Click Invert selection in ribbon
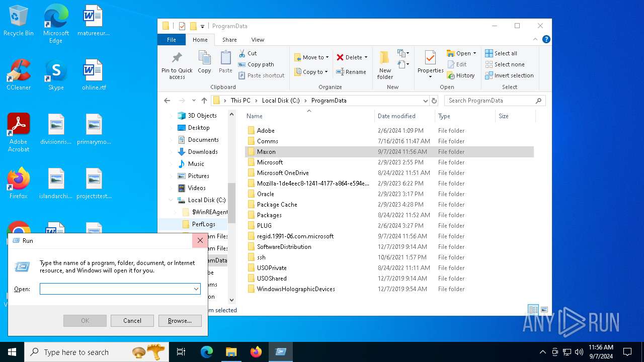 (x=509, y=75)
